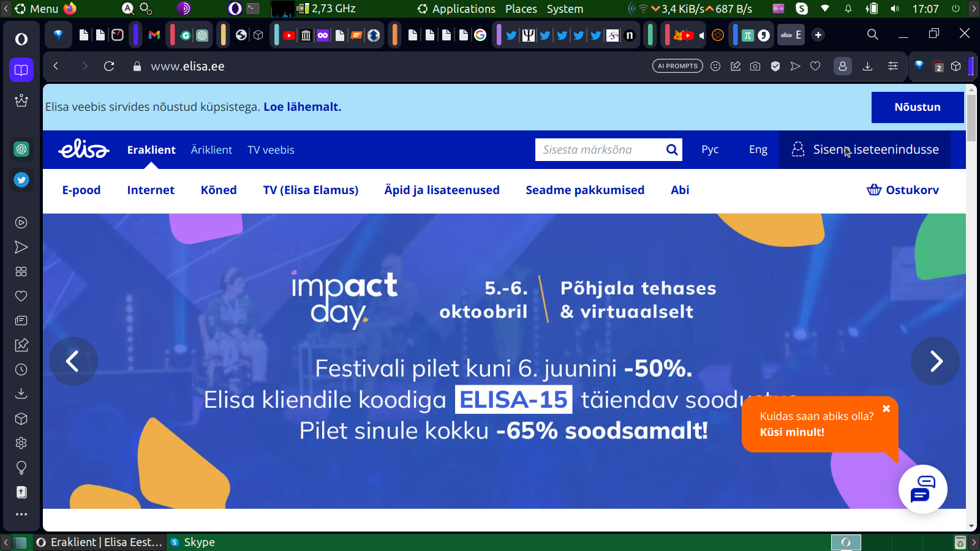This screenshot has height=551, width=980.
Task: Log in via Sisene iseteenindusse
Action: click(x=865, y=149)
